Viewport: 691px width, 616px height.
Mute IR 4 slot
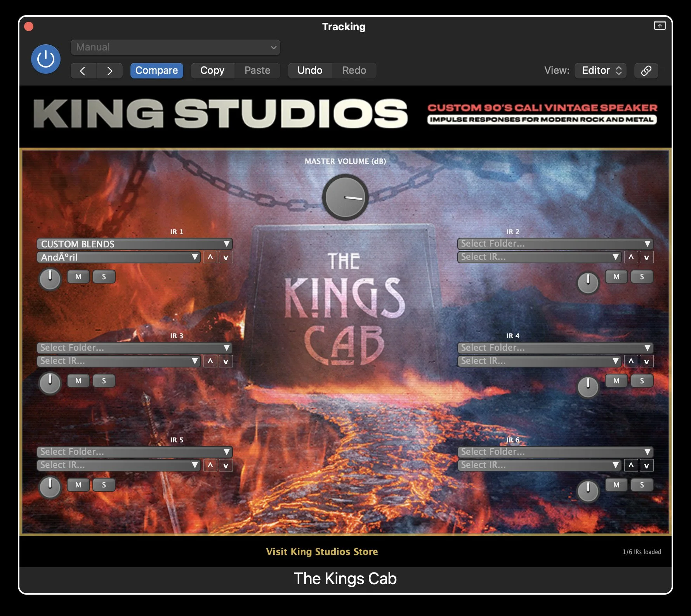pyautogui.click(x=616, y=381)
